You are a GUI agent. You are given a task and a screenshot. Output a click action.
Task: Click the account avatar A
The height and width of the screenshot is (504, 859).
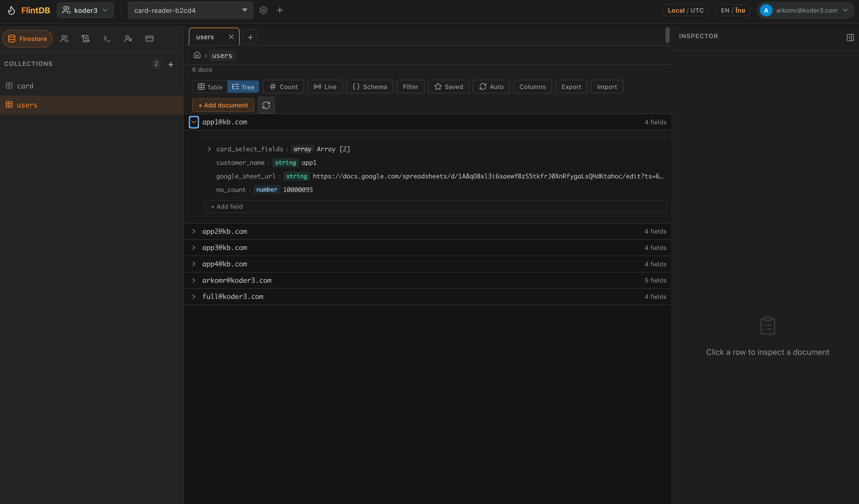[x=766, y=10]
